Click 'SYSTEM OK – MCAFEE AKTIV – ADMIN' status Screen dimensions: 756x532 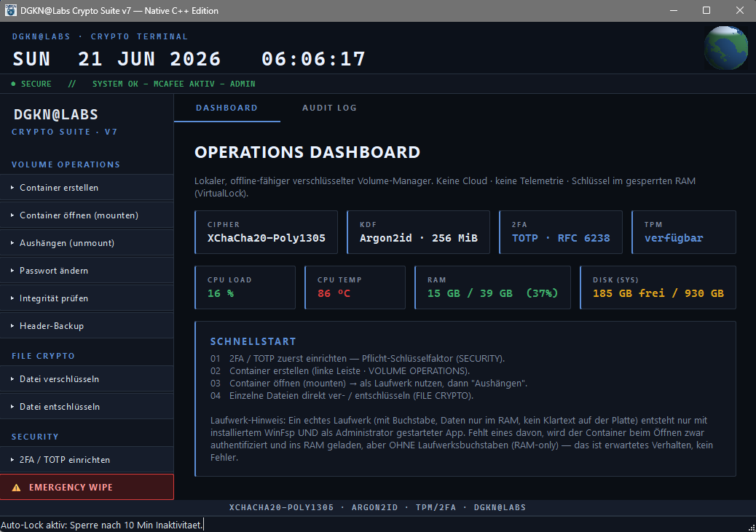pyautogui.click(x=174, y=84)
